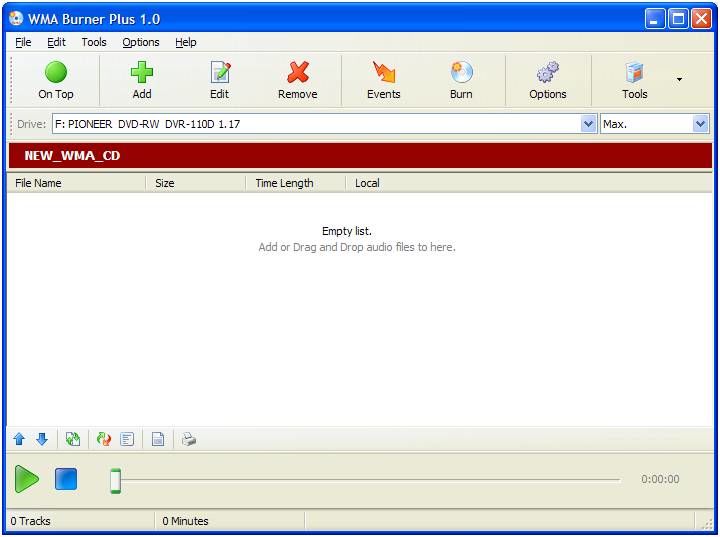Maximize the WMA Burner Plus window
This screenshot has height=537, width=720.
(678, 19)
